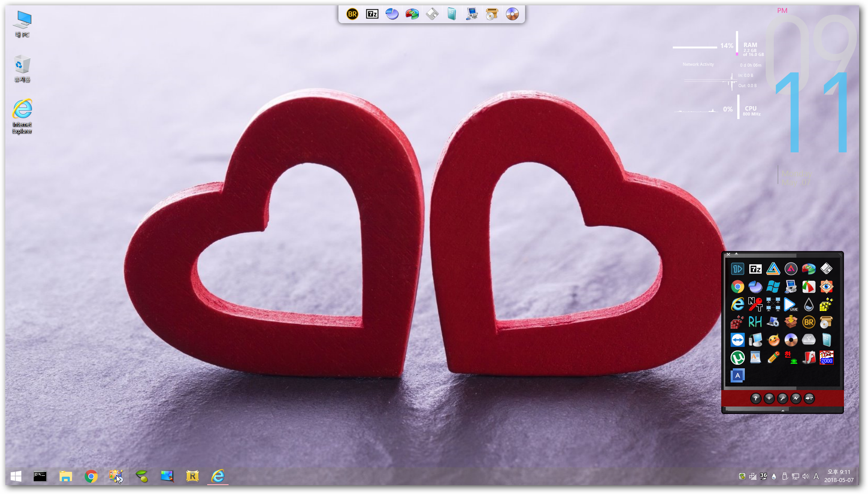This screenshot has height=494, width=868.
Task: Open triangle Acronis-style icon in launcher panel
Action: [773, 269]
